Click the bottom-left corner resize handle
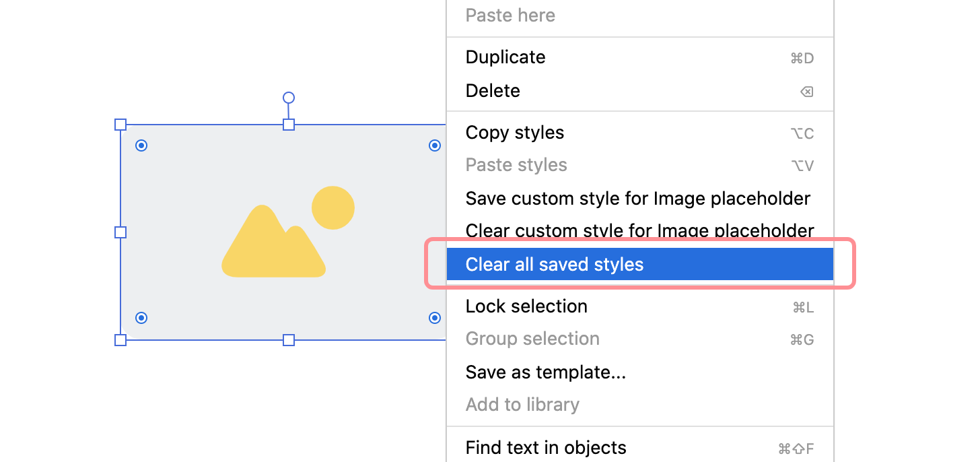The height and width of the screenshot is (462, 980). click(x=120, y=341)
